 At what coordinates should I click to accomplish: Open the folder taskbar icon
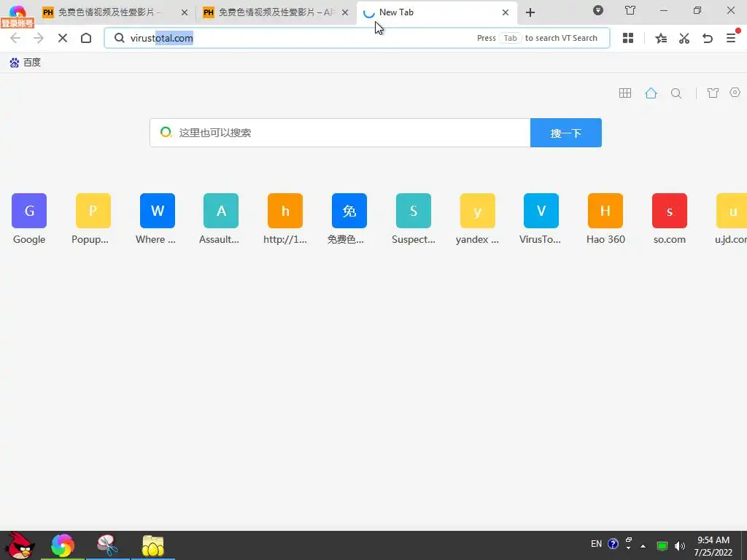[x=153, y=545]
